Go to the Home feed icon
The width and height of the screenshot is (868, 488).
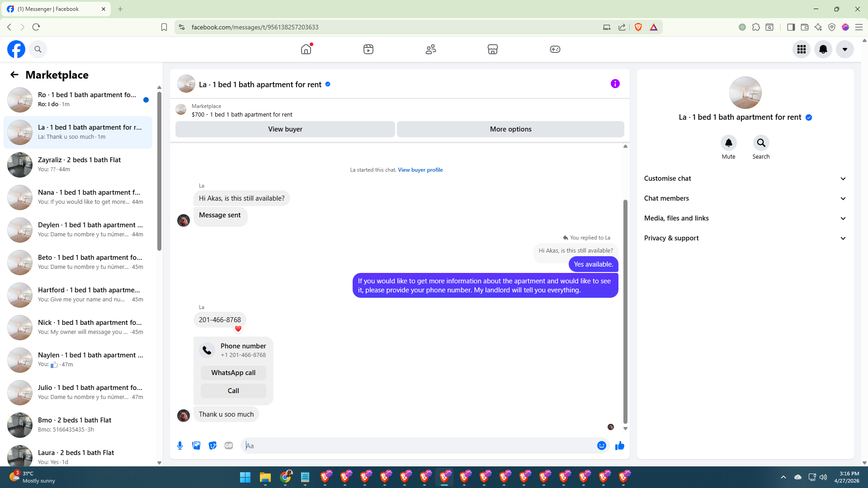pos(306,49)
